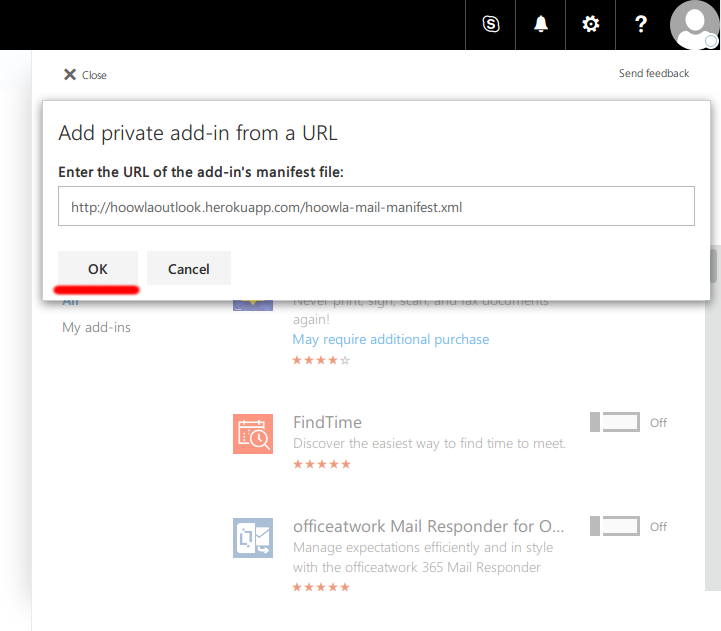Open May require additional purchase link

[391, 339]
